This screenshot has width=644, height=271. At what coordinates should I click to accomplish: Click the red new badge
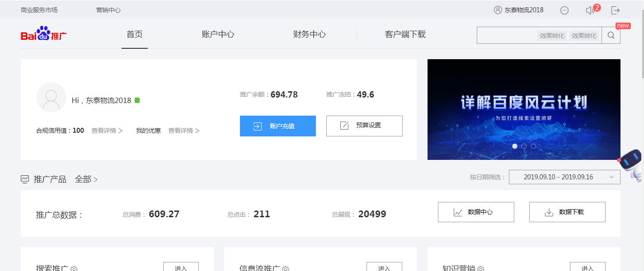click(623, 26)
